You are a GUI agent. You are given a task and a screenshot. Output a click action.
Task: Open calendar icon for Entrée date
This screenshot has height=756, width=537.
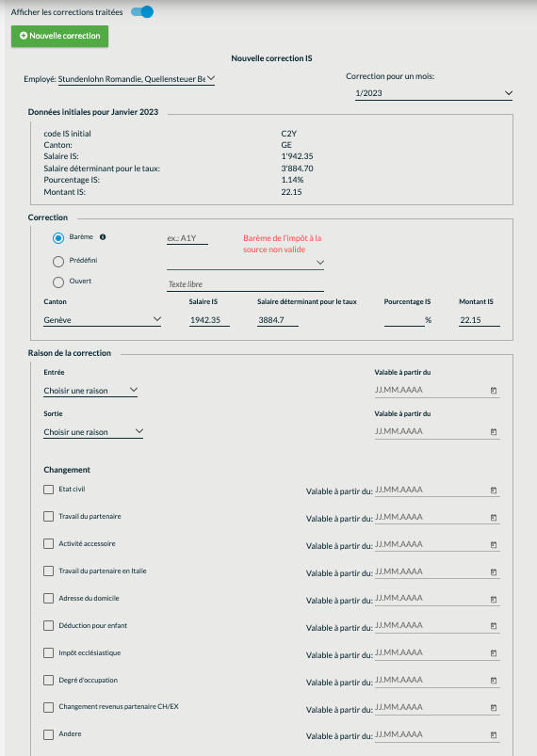[x=494, y=391]
